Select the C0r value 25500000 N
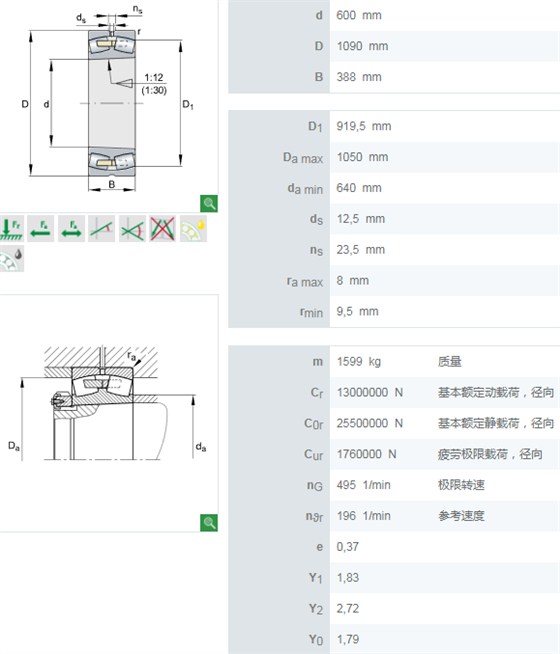 click(x=370, y=423)
